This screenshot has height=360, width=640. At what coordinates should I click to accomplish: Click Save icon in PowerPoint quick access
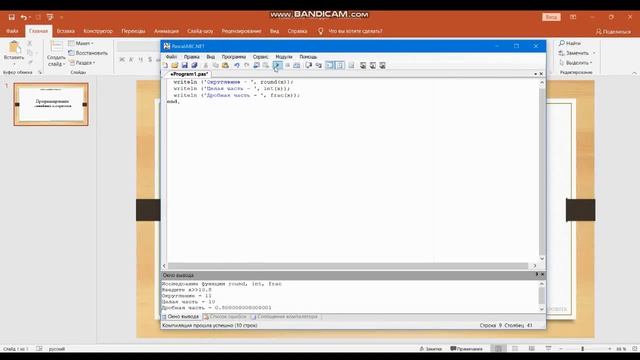tap(11, 17)
